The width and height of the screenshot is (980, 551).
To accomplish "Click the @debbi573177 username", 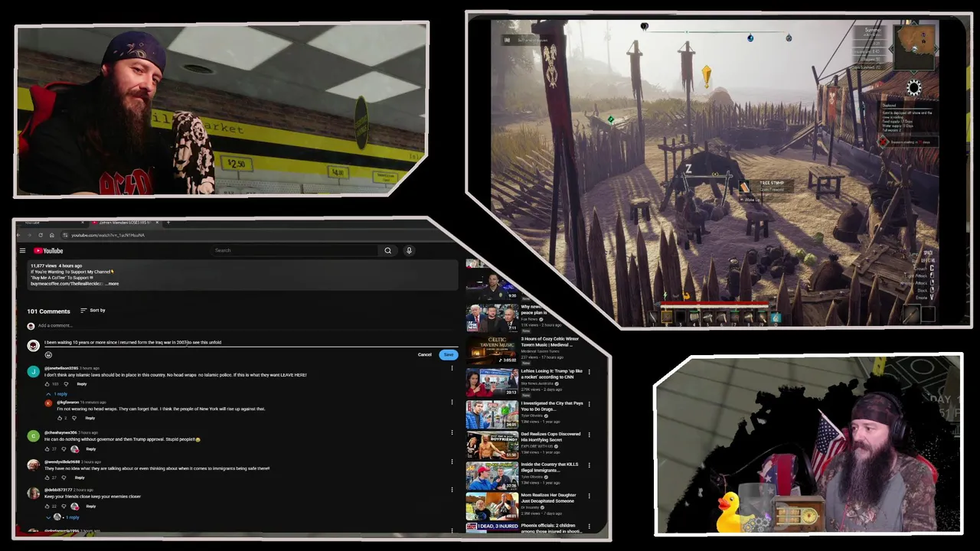I will point(58,490).
